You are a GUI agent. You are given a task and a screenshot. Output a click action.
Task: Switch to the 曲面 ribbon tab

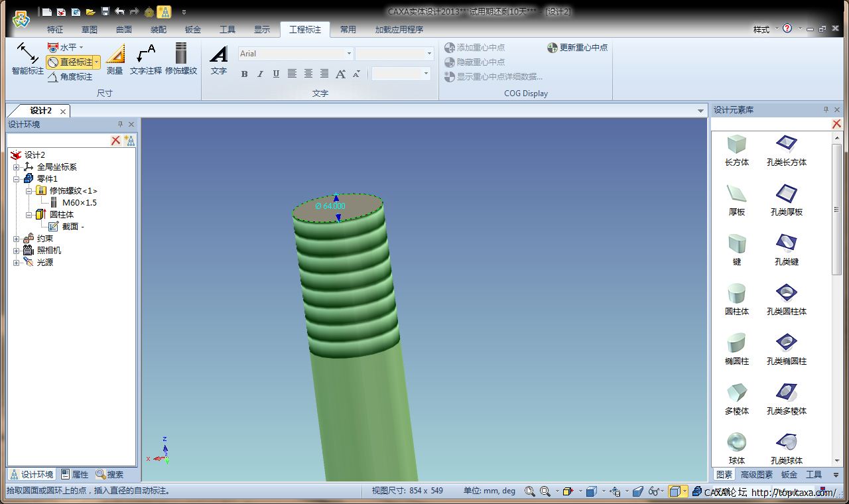click(x=124, y=30)
